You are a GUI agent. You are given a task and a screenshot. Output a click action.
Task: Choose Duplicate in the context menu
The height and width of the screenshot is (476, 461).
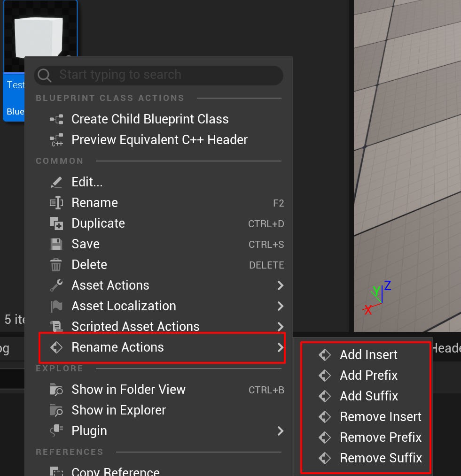[x=159, y=223]
